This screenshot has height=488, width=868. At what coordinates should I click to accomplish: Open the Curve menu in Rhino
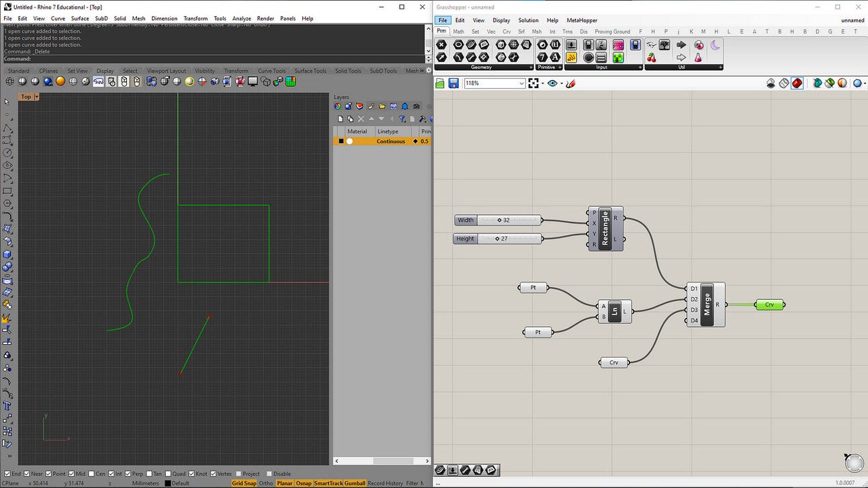tap(58, 18)
